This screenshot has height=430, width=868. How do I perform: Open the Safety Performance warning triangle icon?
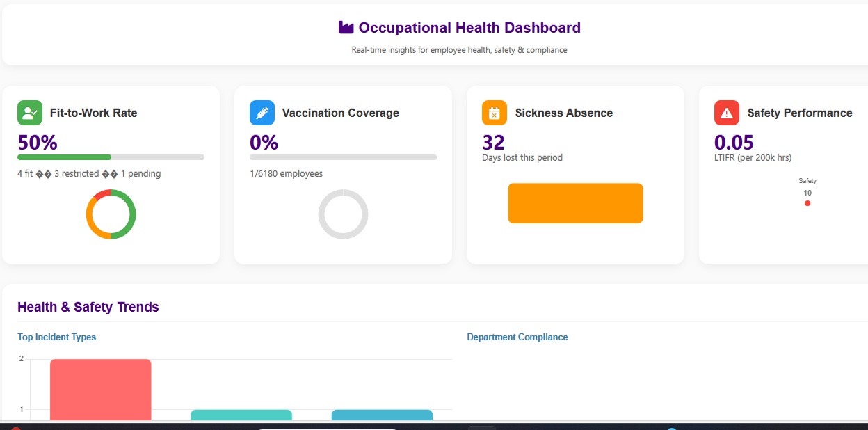pyautogui.click(x=726, y=112)
